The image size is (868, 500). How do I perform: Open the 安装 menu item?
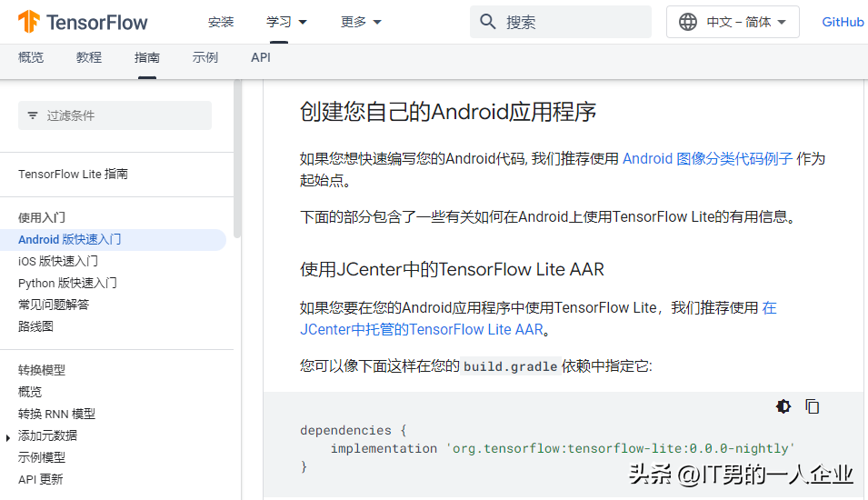point(221,22)
